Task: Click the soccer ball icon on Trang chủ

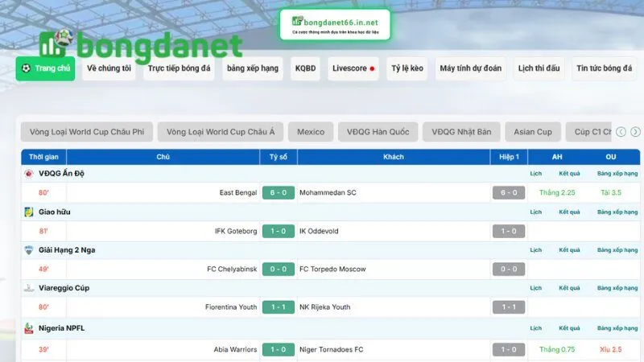Action: coord(27,68)
